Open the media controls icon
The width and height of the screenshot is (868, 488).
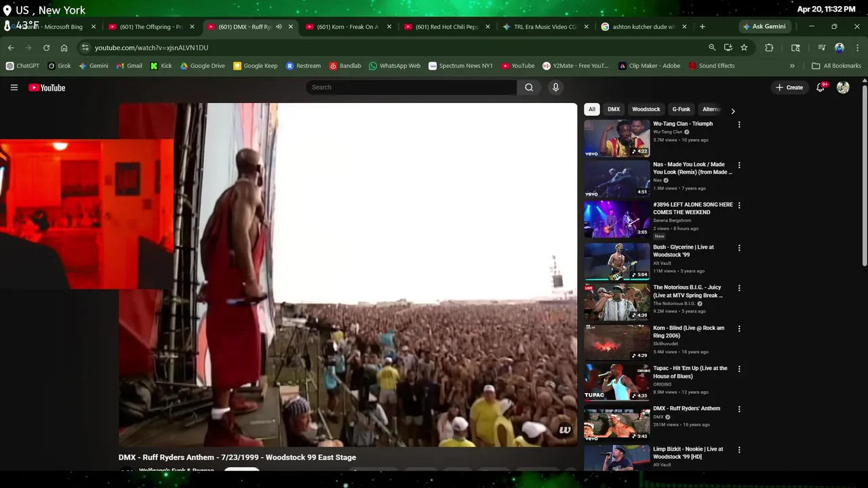pyautogui.click(x=822, y=47)
